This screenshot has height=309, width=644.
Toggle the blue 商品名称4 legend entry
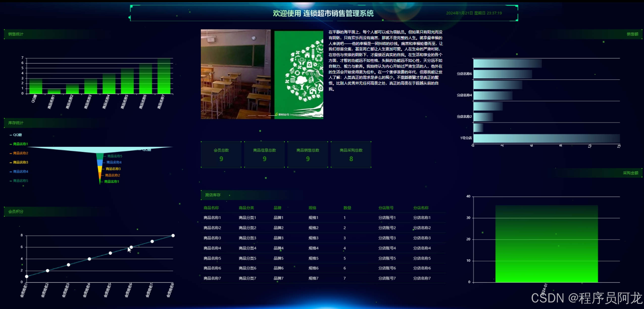[19, 171]
